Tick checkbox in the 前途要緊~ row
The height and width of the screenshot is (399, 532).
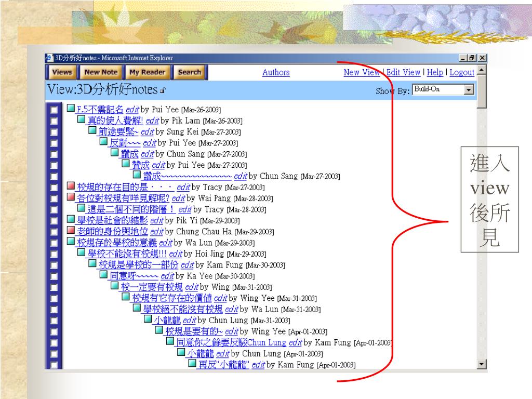click(54, 132)
